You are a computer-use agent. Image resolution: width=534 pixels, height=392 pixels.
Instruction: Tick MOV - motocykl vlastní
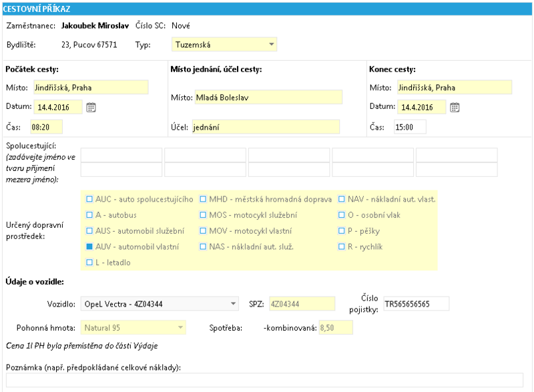[x=203, y=231]
